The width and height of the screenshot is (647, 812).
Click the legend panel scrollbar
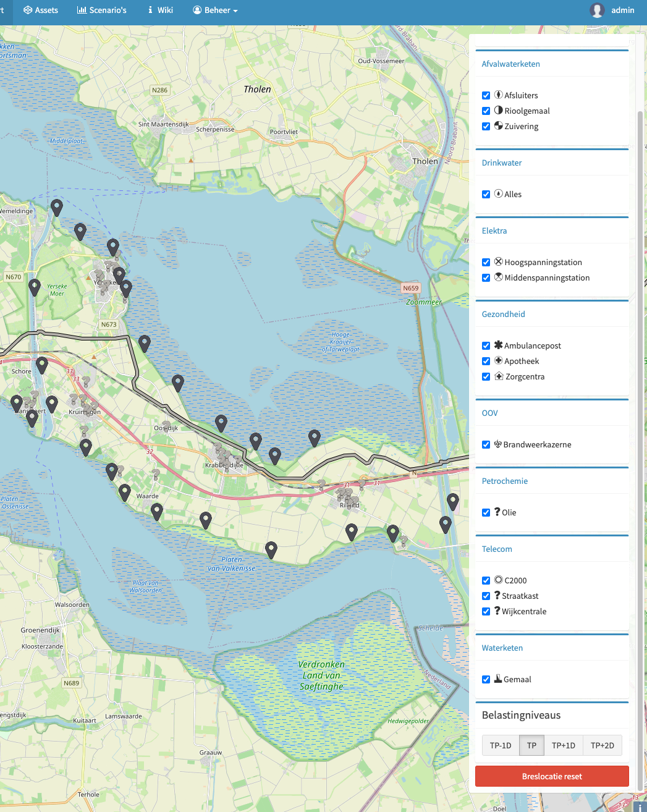(640, 451)
